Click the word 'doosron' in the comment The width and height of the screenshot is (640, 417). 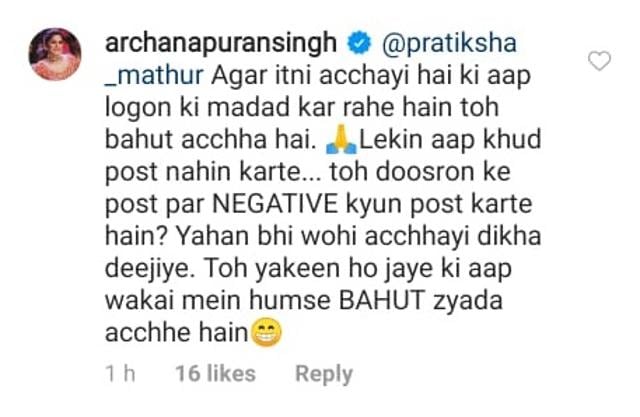click(x=425, y=172)
